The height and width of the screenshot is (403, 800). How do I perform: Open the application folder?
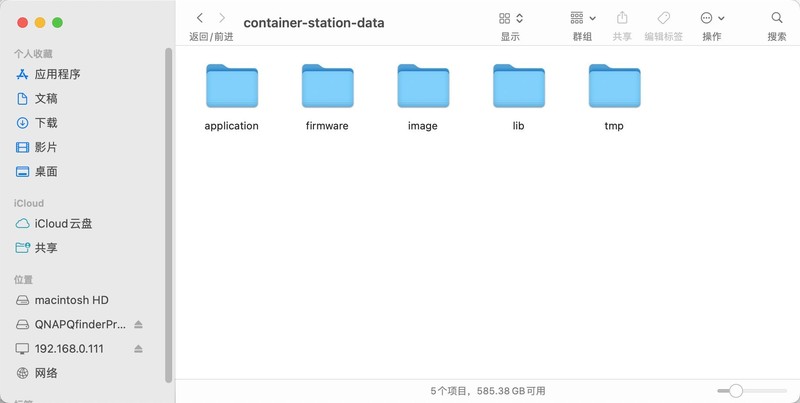click(x=232, y=86)
